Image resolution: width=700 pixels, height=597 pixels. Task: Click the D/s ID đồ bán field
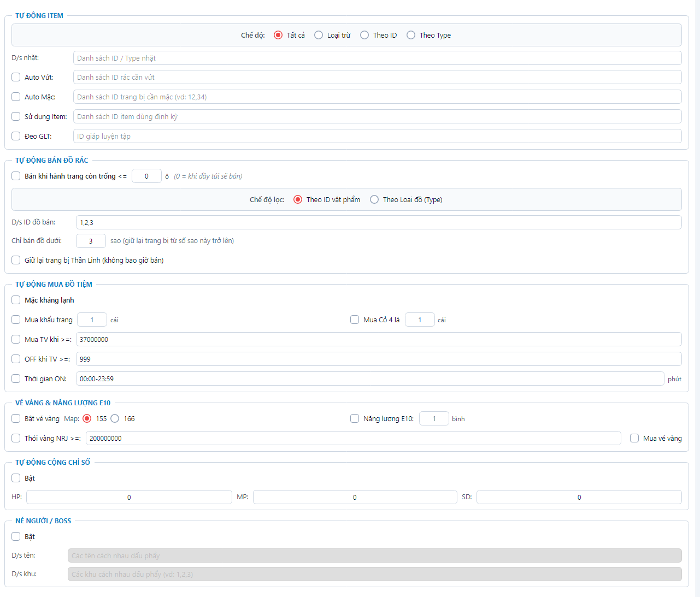coord(379,222)
